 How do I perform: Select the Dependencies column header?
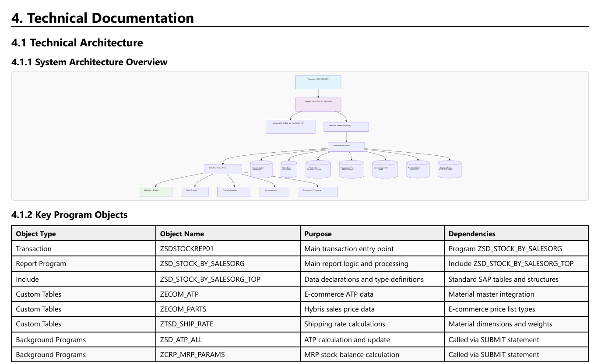tap(472, 234)
